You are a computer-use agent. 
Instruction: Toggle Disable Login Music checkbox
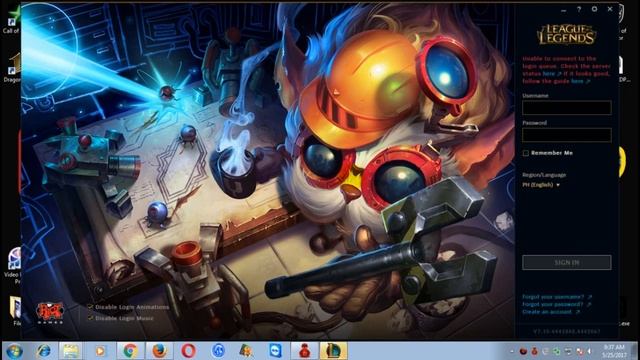coord(90,318)
